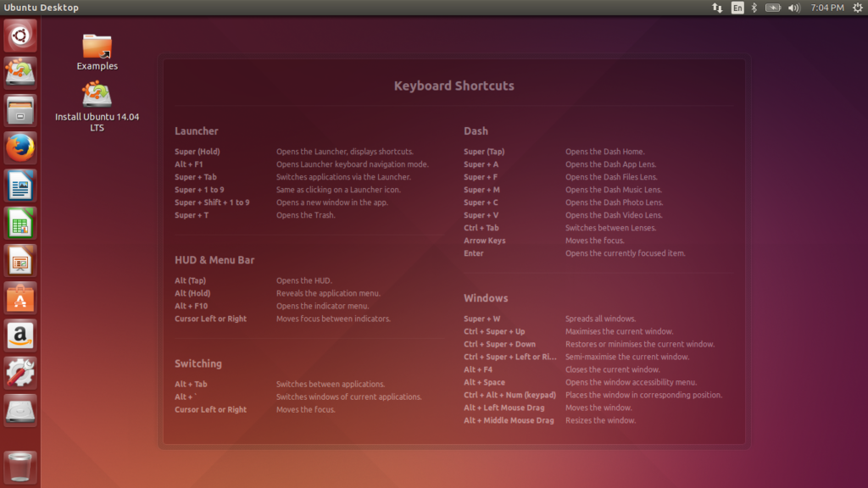Click the Windows section heading
The image size is (868, 488).
[486, 298]
